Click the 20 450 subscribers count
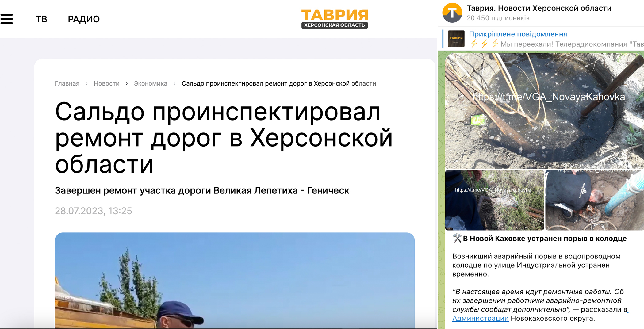This screenshot has width=644, height=329. (x=498, y=18)
